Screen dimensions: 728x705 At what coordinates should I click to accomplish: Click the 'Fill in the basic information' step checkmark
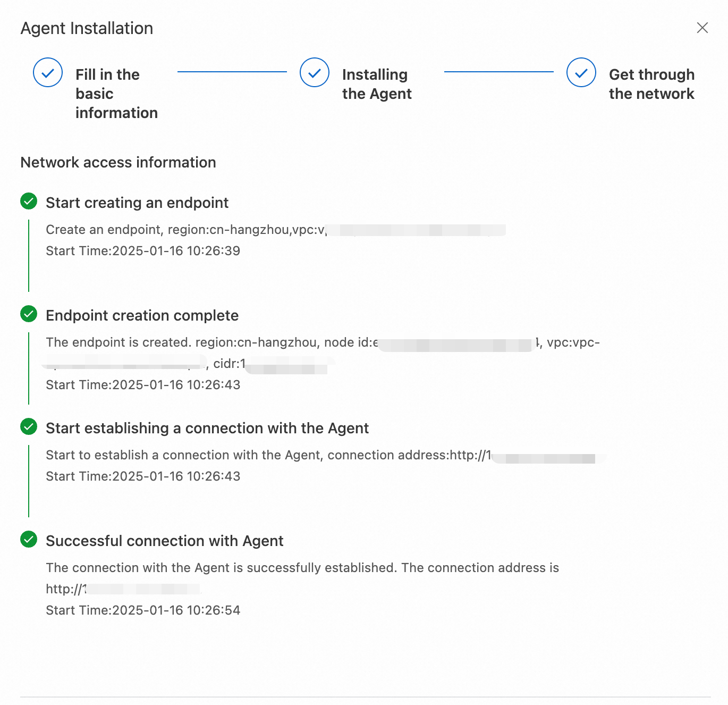(48, 72)
